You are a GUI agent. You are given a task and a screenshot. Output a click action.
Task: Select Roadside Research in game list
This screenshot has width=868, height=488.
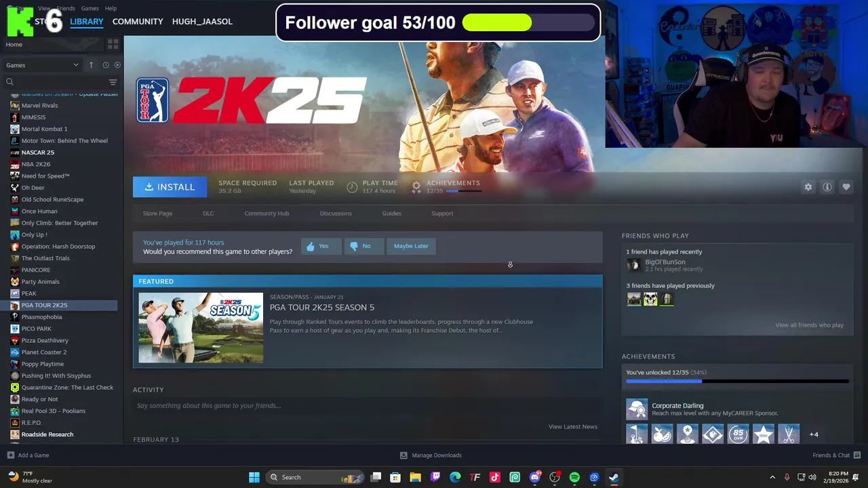[47, 434]
